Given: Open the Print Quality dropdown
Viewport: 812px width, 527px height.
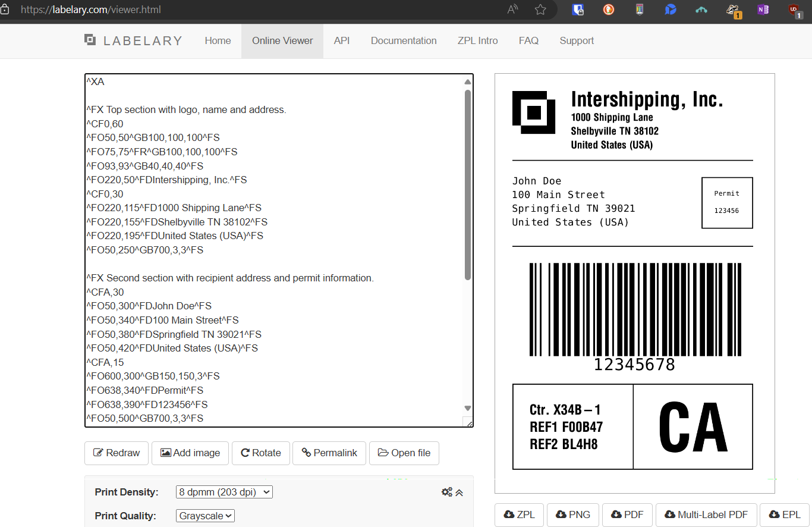Looking at the screenshot, I should click(205, 516).
